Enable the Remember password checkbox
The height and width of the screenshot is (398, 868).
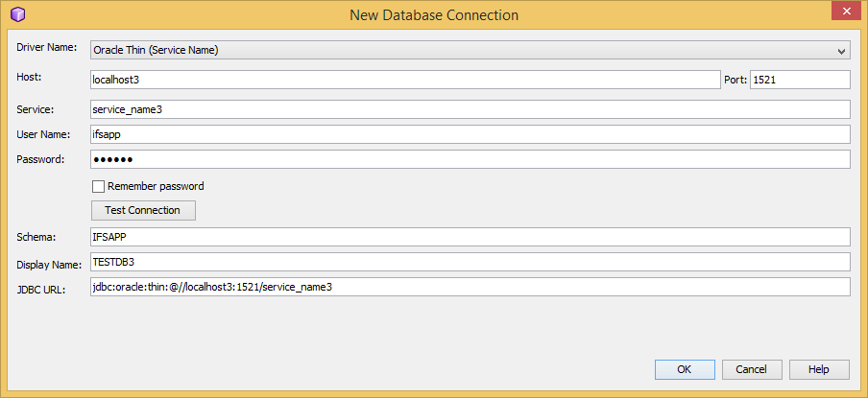click(98, 186)
